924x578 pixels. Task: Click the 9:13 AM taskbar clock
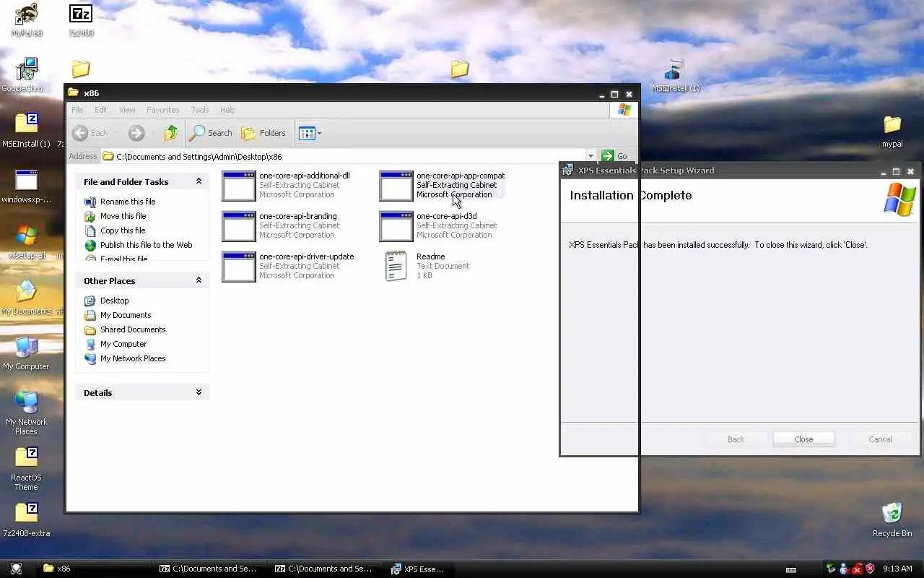tap(897, 569)
